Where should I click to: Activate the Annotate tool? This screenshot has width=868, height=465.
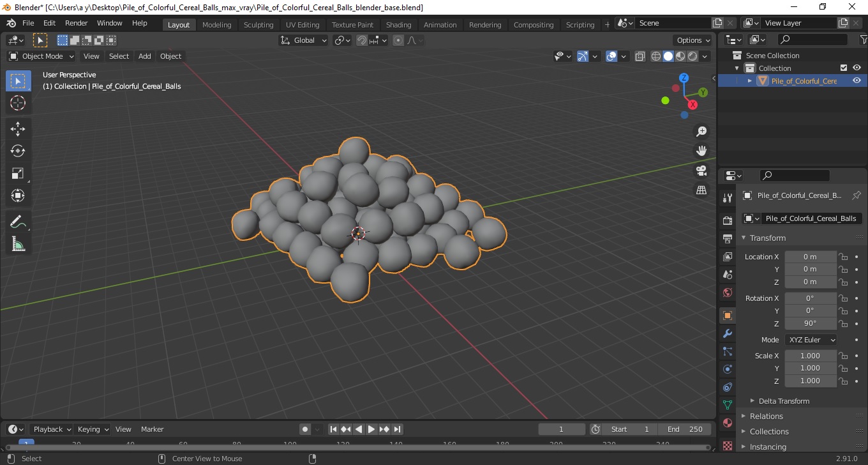pyautogui.click(x=18, y=222)
